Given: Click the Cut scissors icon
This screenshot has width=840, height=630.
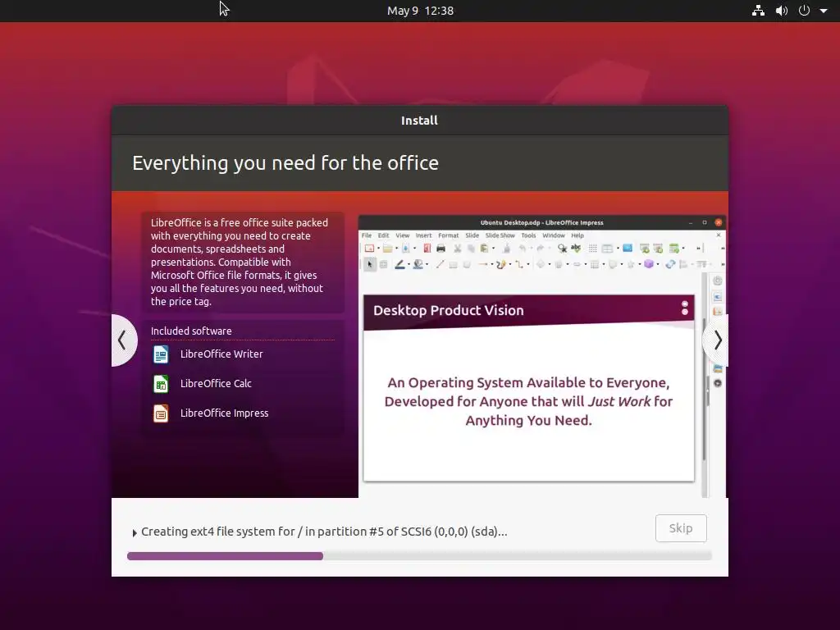Looking at the screenshot, I should 458,248.
